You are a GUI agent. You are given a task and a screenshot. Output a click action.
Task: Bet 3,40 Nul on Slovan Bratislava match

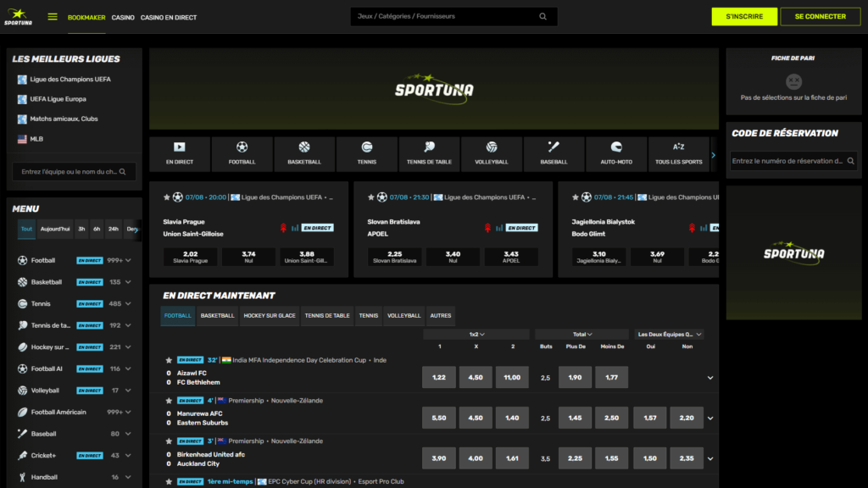(x=453, y=257)
